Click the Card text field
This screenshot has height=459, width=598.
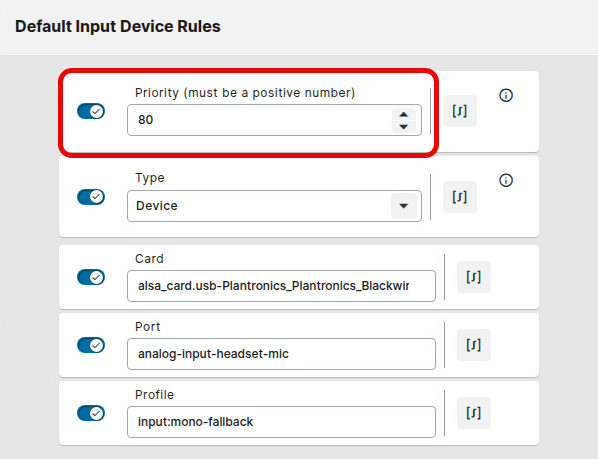281,286
